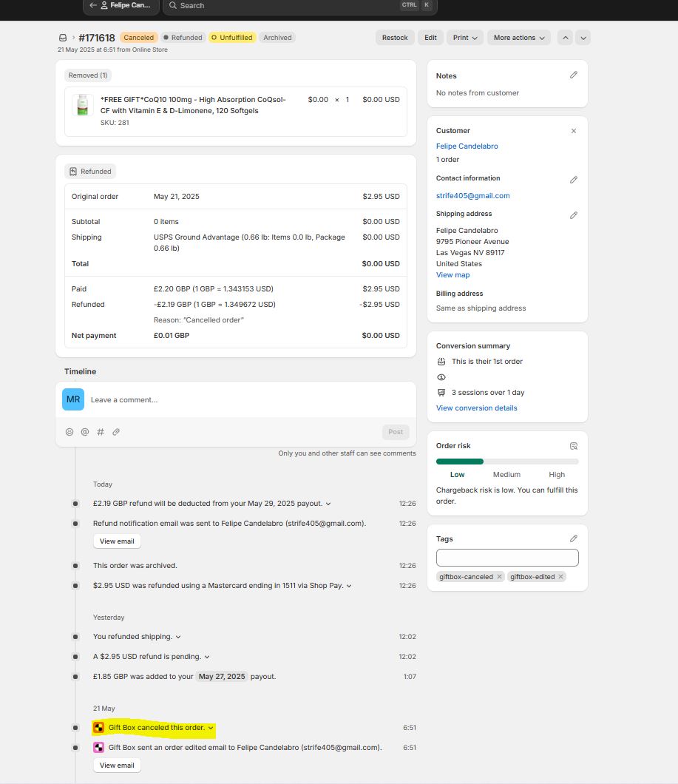Image resolution: width=678 pixels, height=784 pixels.
Task: Expand 'You refunded shipping' timeline entry
Action: coord(178,637)
